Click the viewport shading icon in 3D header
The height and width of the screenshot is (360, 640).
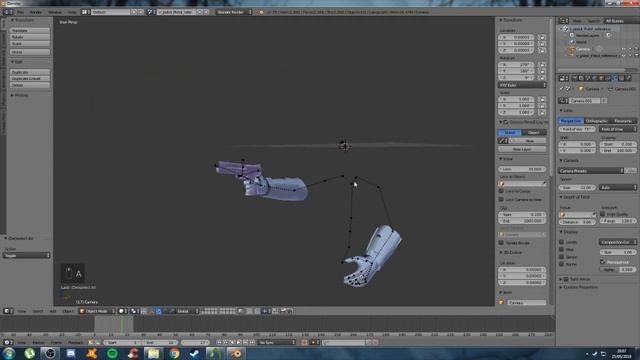(122, 311)
